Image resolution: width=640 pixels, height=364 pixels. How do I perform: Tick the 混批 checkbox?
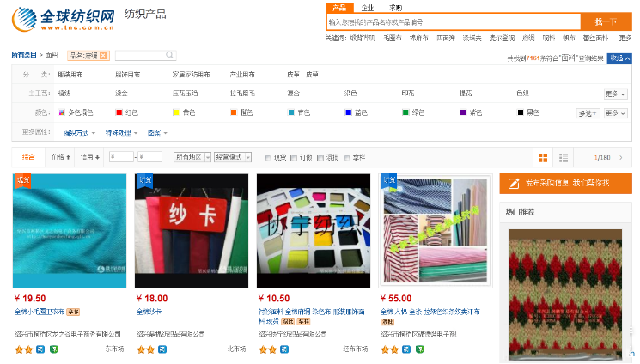click(320, 157)
